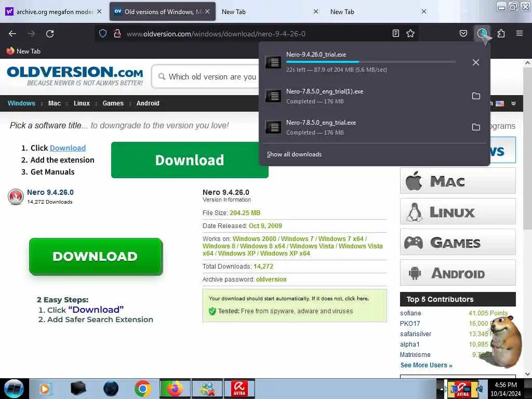Open Firefox from the taskbar
532x399 pixels.
(175, 389)
